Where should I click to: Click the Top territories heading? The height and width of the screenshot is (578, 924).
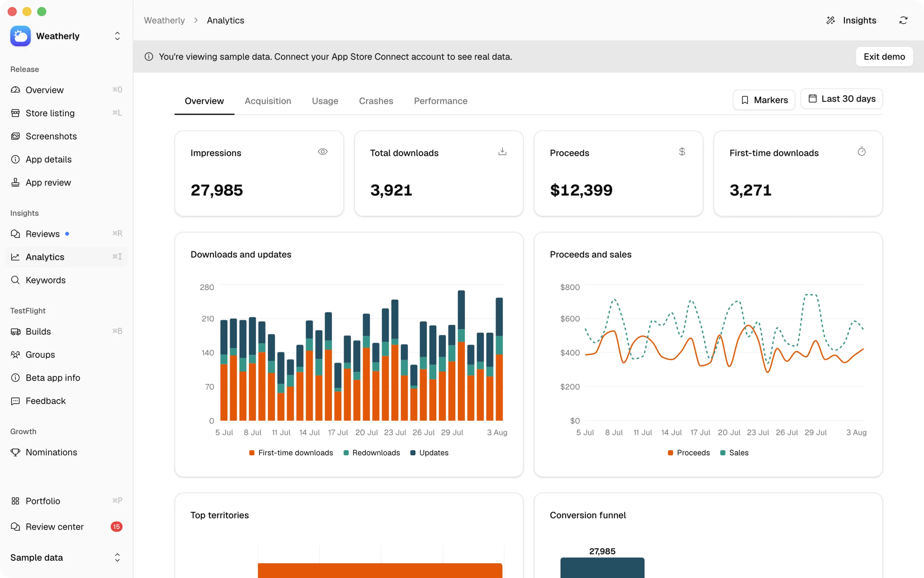219,515
